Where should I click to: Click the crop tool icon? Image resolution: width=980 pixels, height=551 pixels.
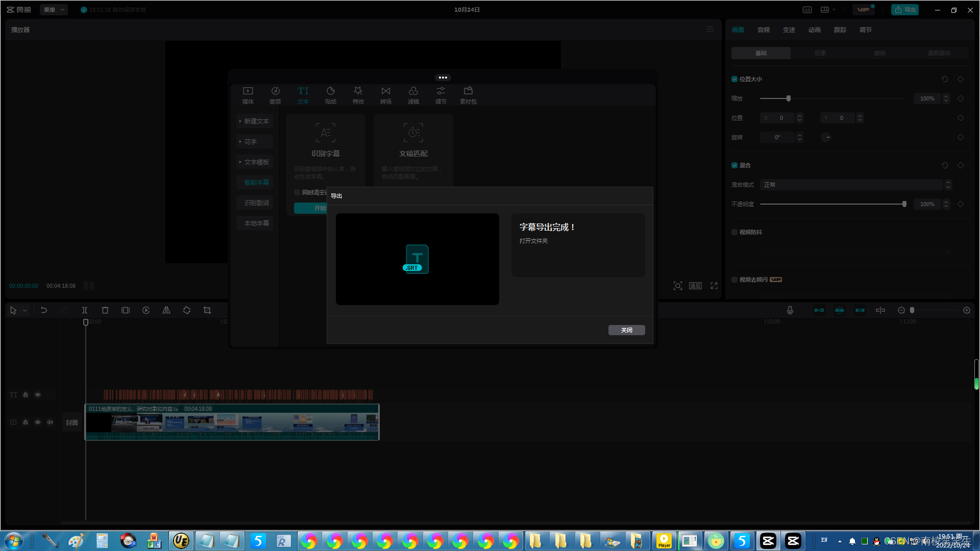point(207,310)
